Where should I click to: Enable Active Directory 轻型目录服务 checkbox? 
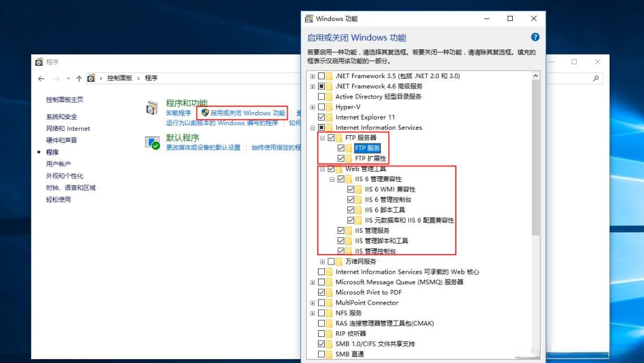click(321, 97)
